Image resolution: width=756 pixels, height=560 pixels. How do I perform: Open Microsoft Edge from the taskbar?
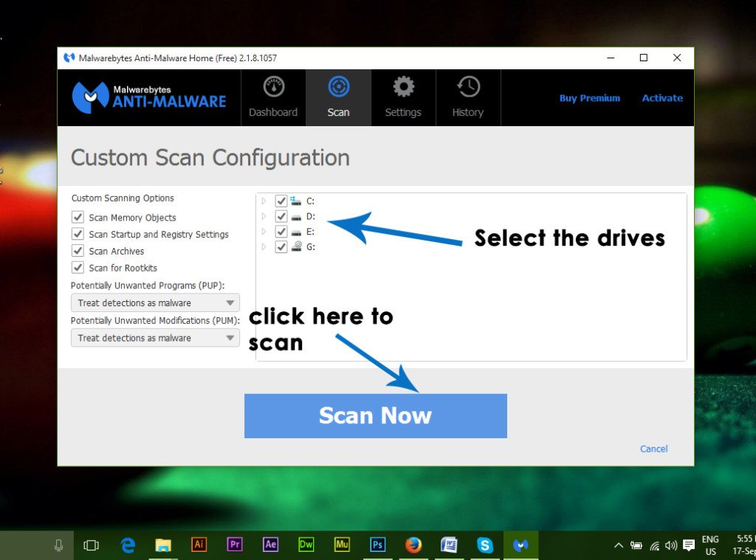click(x=128, y=545)
